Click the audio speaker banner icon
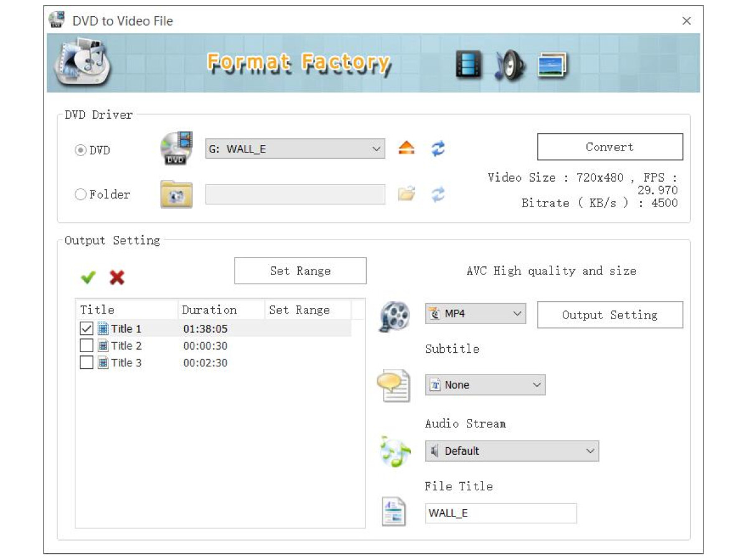 (x=510, y=65)
